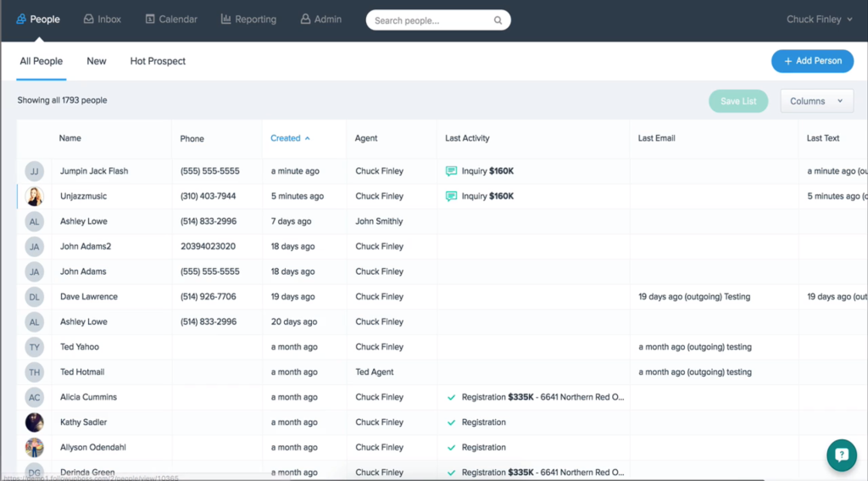Screen dimensions: 868x481
Task: Sort by the Agent column header
Action: tap(366, 138)
